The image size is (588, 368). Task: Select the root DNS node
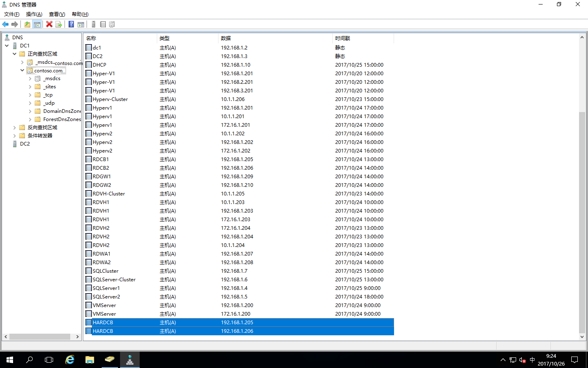coord(18,38)
